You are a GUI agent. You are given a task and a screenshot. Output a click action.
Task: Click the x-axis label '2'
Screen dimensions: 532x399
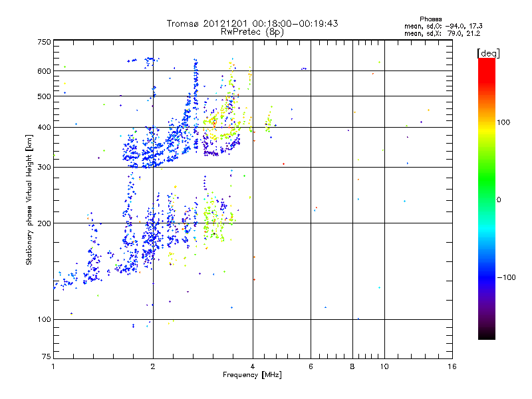pyautogui.click(x=153, y=366)
